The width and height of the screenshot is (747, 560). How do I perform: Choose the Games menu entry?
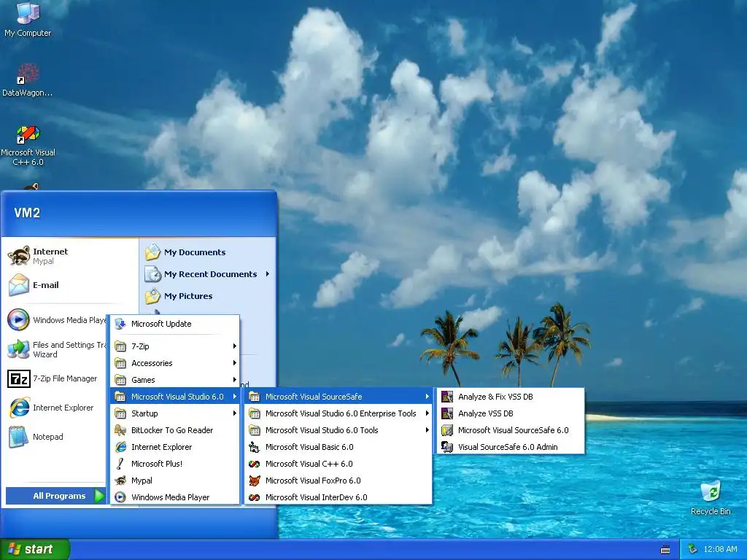(175, 379)
